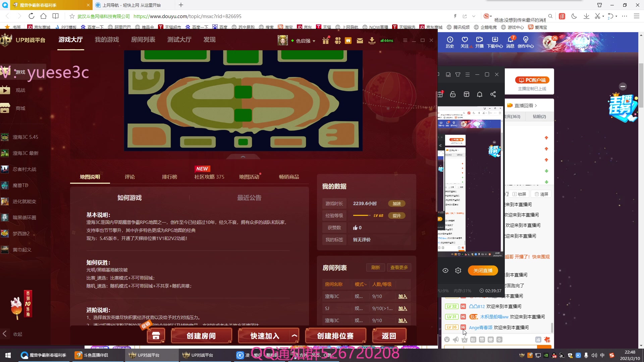Toggle the preview eye icon in streaming companion
This screenshot has height=362, width=644.
click(x=445, y=270)
